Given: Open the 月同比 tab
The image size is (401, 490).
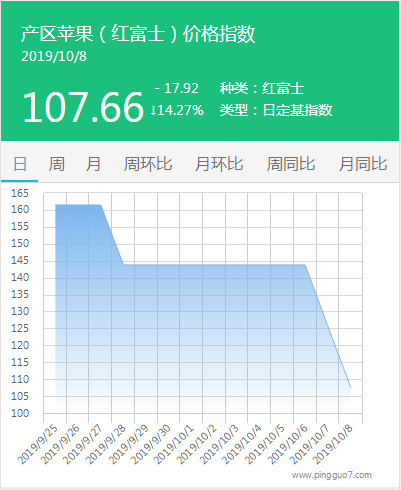Looking at the screenshot, I should (363, 164).
